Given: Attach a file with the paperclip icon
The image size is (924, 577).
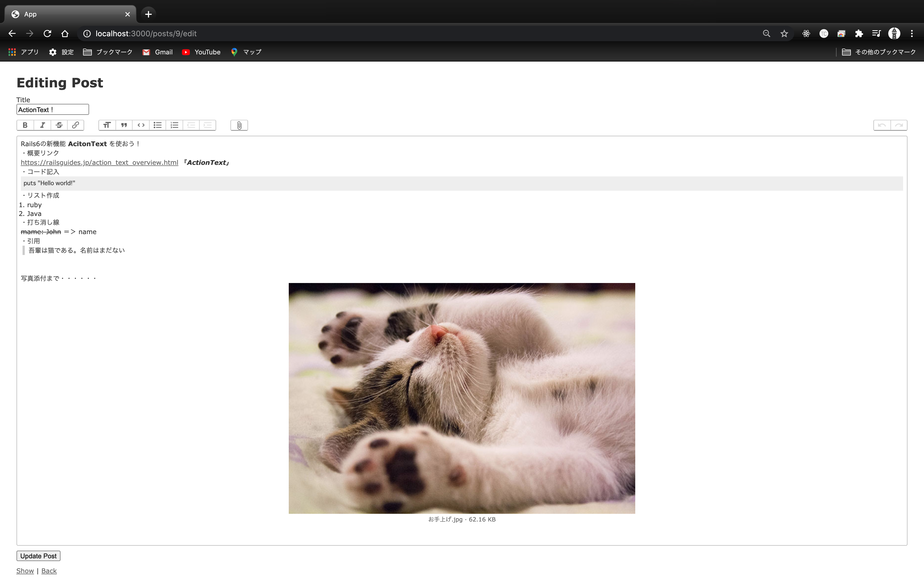Looking at the screenshot, I should point(239,125).
